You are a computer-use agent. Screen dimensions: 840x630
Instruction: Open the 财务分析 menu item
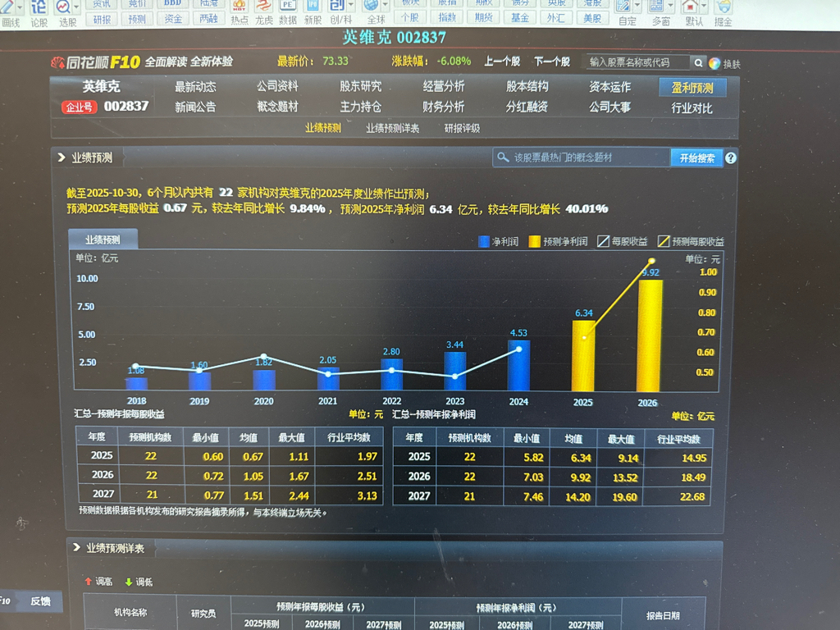444,107
